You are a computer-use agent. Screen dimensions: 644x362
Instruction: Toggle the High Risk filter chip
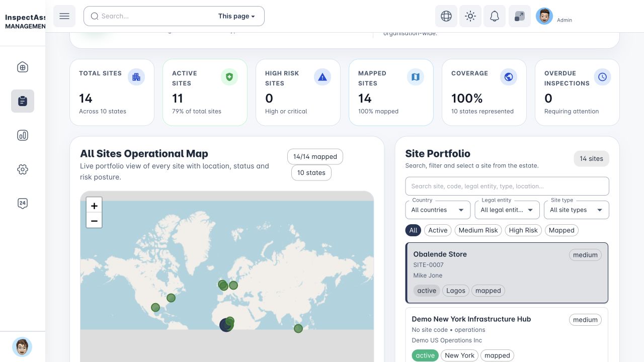tap(523, 230)
